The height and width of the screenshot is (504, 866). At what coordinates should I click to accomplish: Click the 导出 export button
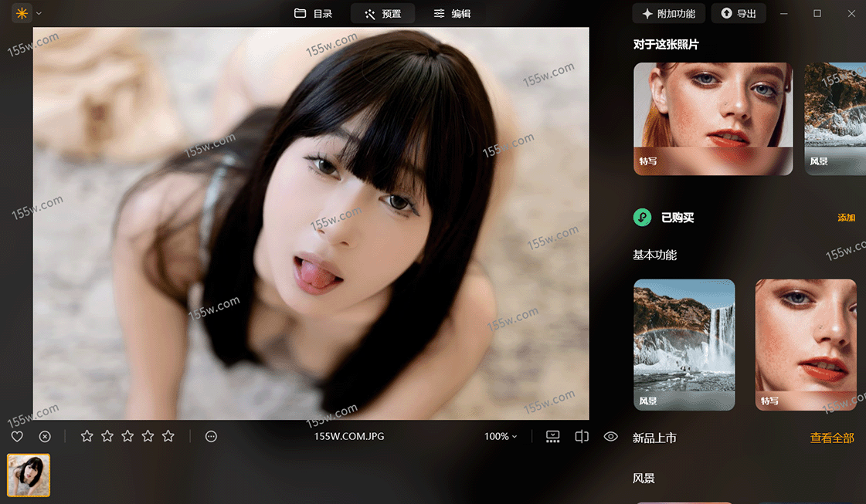(738, 13)
